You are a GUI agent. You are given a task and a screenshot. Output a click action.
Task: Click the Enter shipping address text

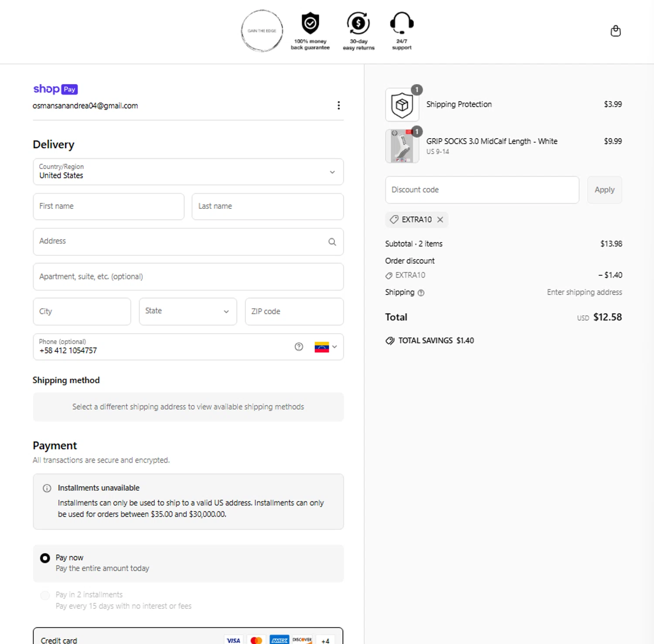pos(585,292)
